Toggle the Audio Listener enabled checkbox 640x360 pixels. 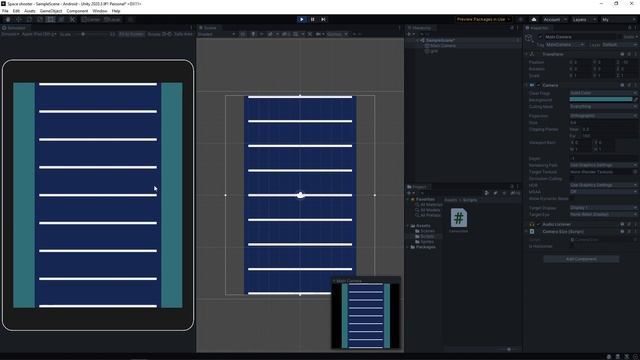[538, 224]
